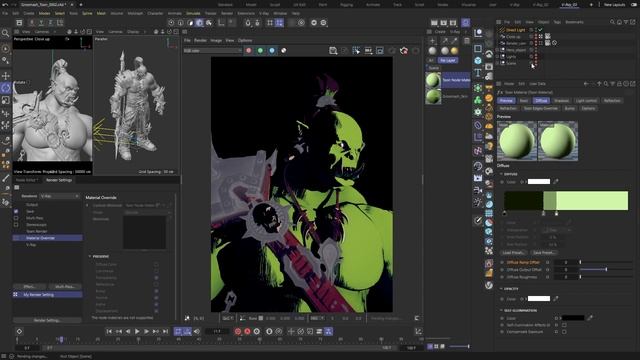Screen dimensions: 640x360
Task: Open the Simulate menu
Action: point(193,13)
